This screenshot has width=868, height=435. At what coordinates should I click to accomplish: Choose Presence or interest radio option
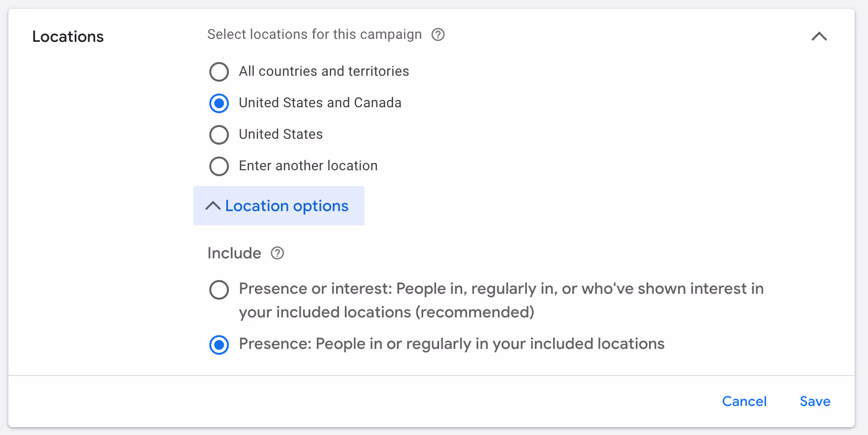pyautogui.click(x=219, y=290)
